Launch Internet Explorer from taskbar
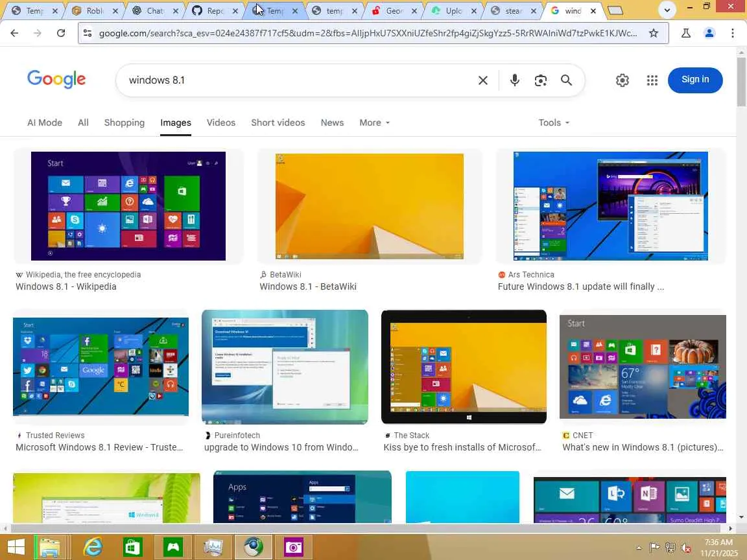 [x=93, y=546]
